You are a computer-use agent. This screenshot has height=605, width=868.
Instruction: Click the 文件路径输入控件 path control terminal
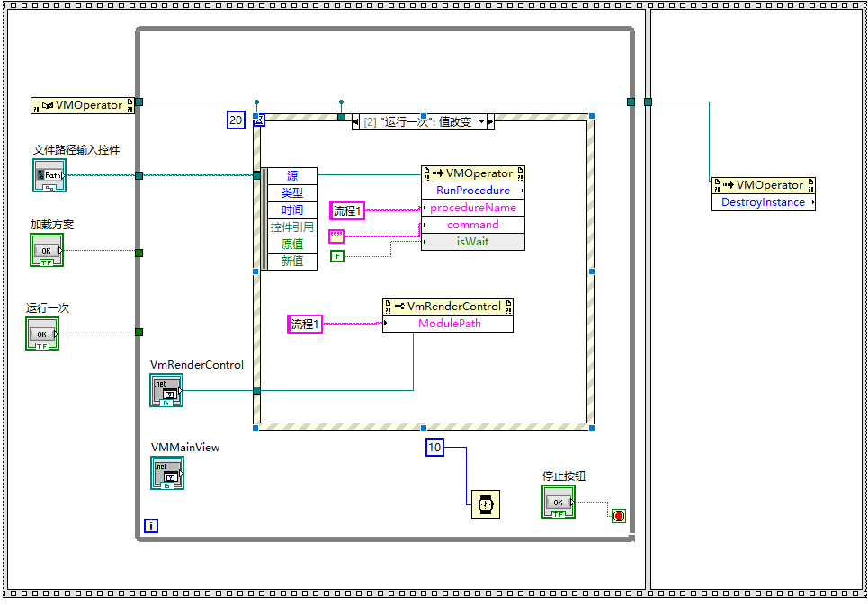[49, 174]
